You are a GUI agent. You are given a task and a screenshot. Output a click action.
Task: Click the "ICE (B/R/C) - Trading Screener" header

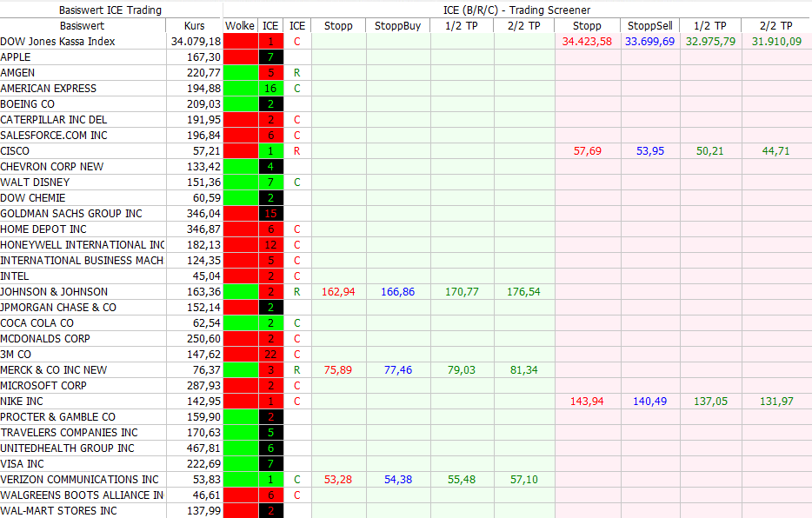tap(516, 10)
